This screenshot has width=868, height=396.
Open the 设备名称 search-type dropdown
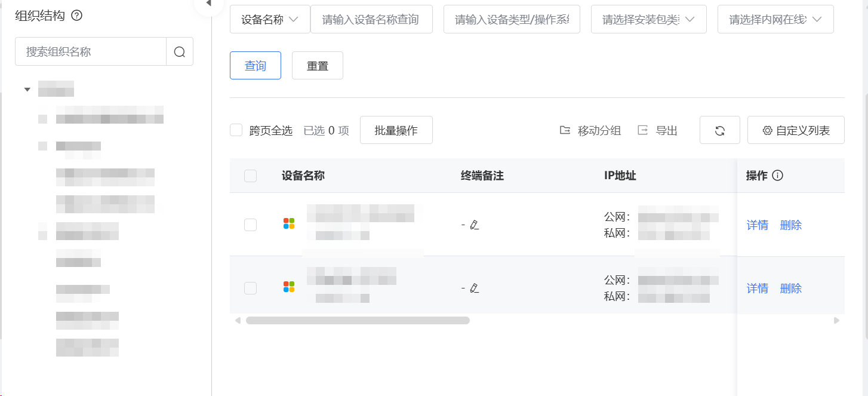pyautogui.click(x=270, y=20)
